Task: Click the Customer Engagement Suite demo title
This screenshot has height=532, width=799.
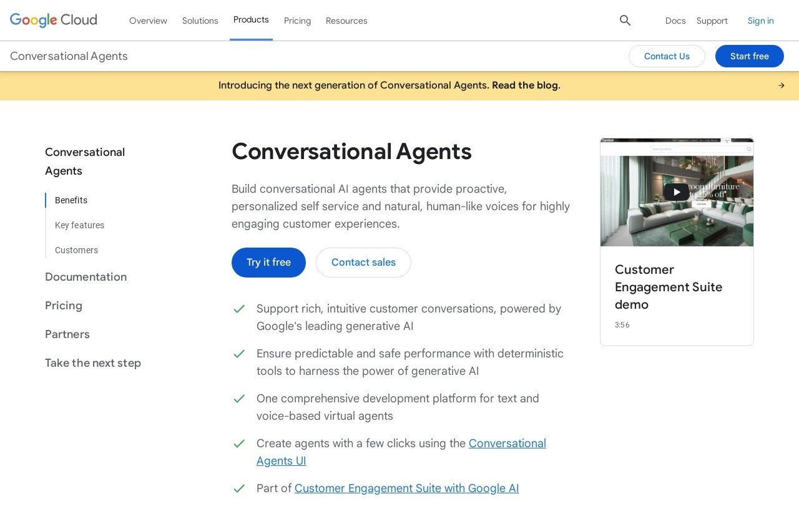Action: coord(669,287)
